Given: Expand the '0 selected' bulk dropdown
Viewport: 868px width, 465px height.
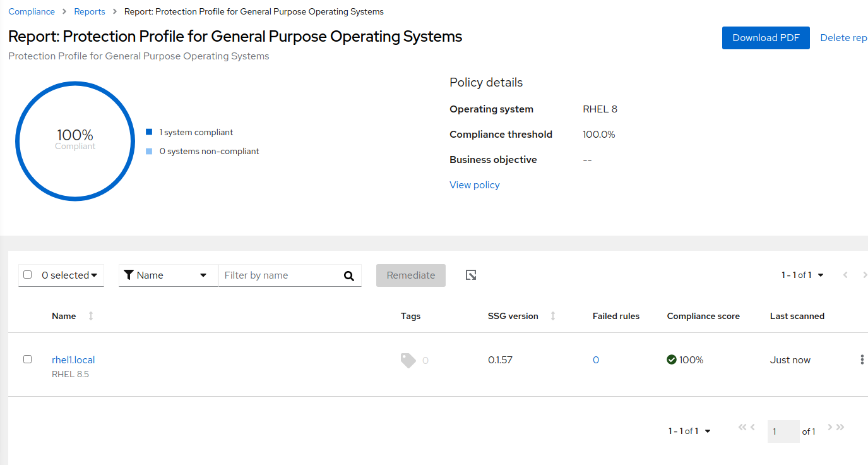Looking at the screenshot, I should pos(94,275).
